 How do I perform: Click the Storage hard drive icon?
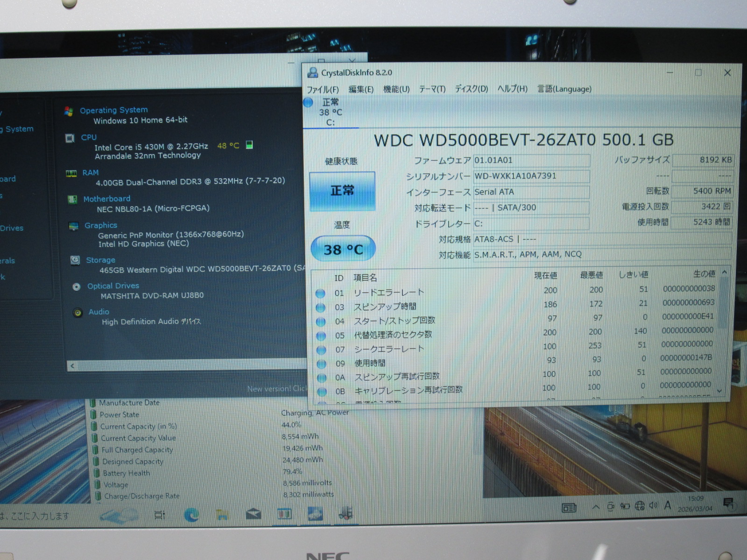click(x=75, y=260)
